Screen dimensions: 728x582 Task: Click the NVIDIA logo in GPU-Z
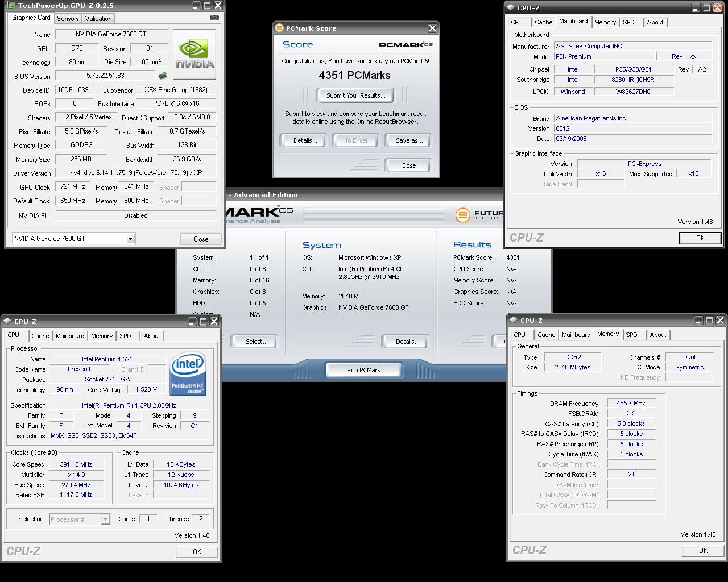(195, 54)
